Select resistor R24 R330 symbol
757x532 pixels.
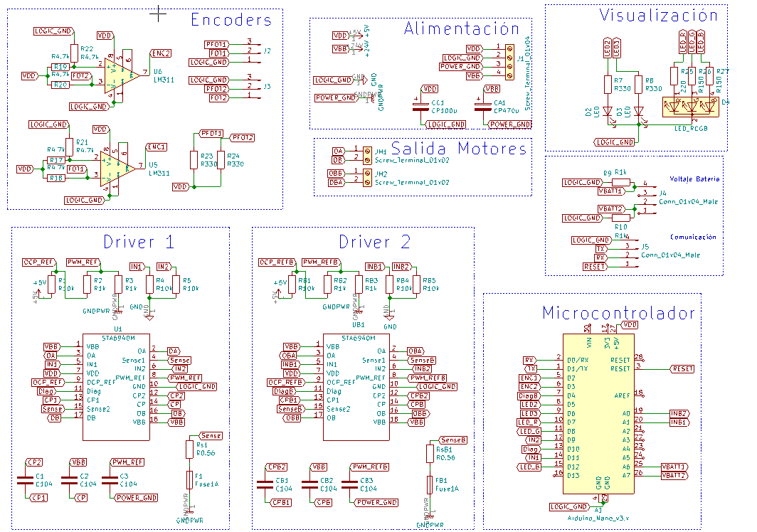pyautogui.click(x=221, y=160)
